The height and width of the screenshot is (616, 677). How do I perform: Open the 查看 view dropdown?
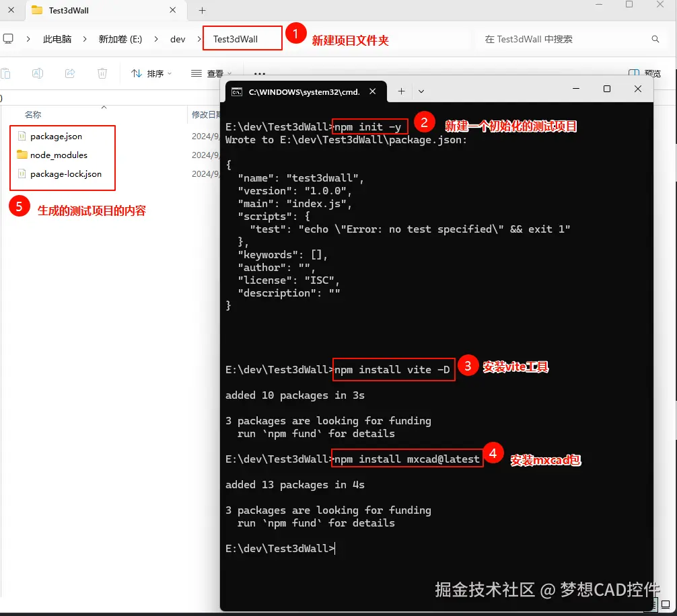click(211, 74)
